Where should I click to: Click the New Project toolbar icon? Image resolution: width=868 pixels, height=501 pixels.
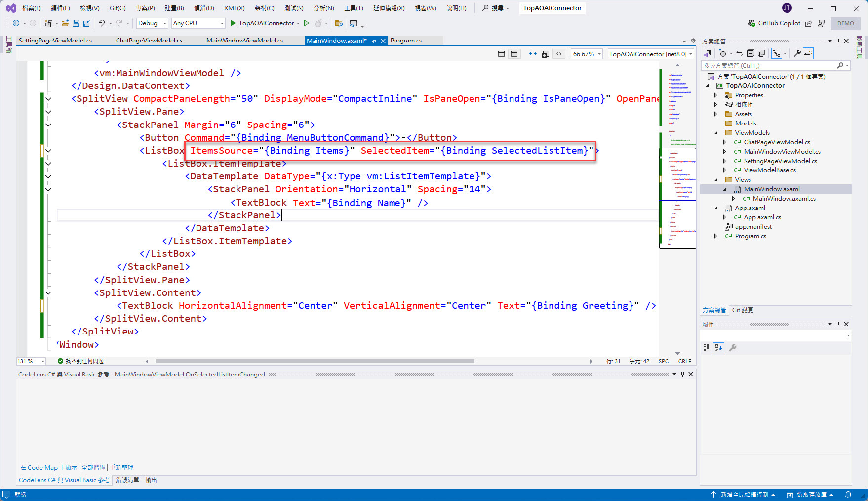pyautogui.click(x=48, y=23)
